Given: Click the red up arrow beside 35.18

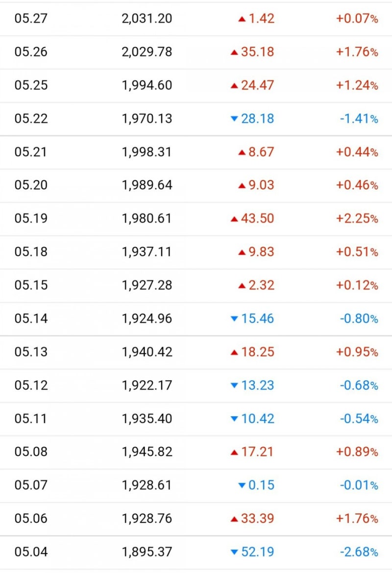Looking at the screenshot, I should [x=234, y=52].
